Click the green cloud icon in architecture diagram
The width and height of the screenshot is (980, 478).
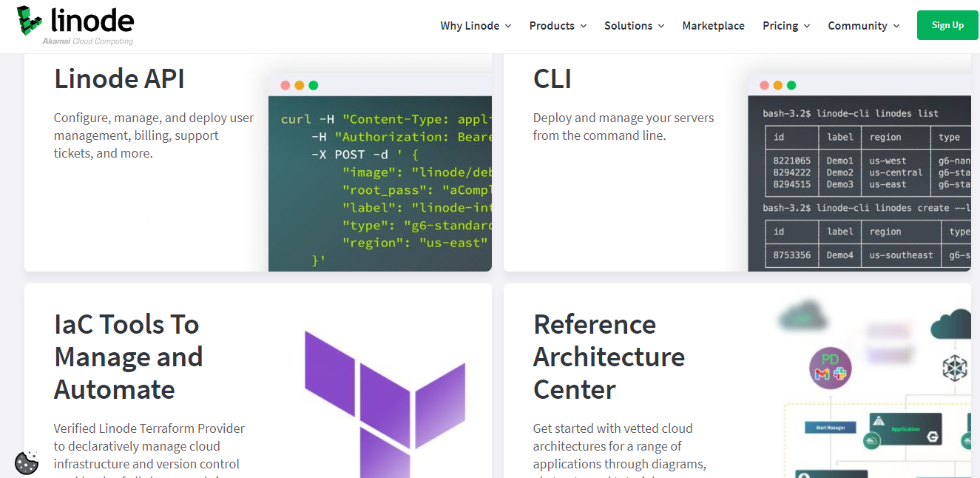click(950, 324)
